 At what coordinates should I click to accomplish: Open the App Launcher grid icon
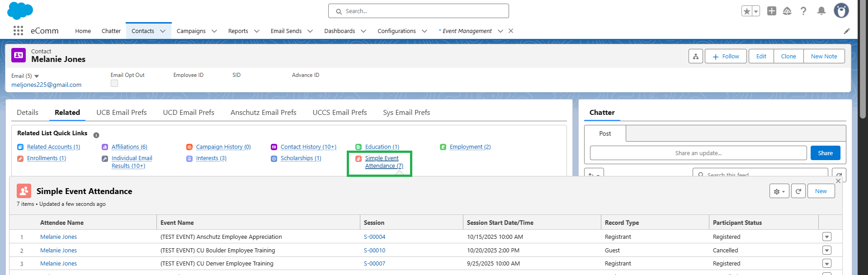coord(18,30)
